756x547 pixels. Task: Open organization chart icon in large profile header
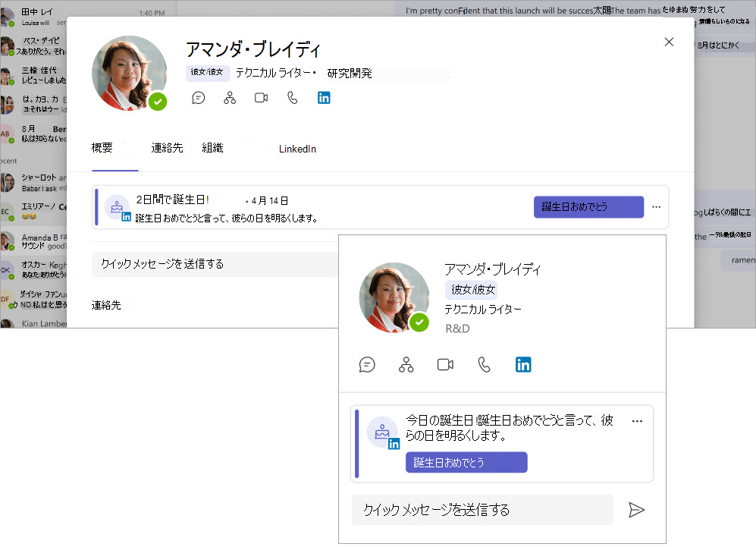click(x=230, y=98)
